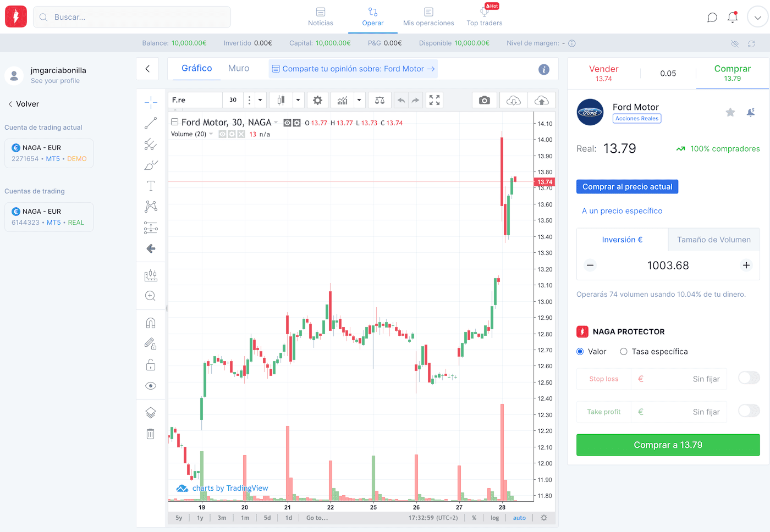The height and width of the screenshot is (532, 770).
Task: Open the object tree layers icon
Action: point(151,413)
